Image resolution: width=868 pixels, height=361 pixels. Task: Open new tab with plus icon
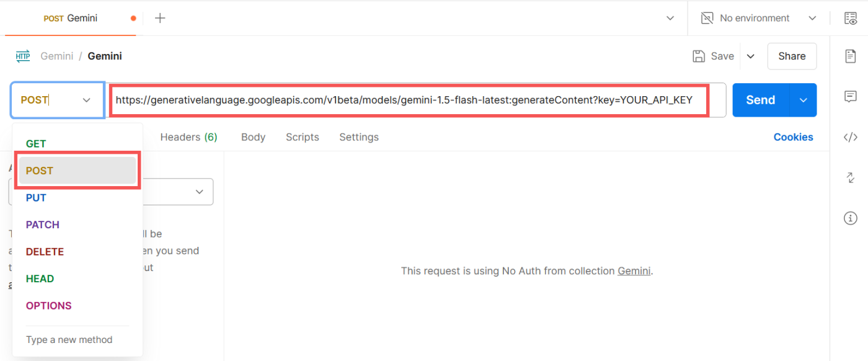pos(160,18)
